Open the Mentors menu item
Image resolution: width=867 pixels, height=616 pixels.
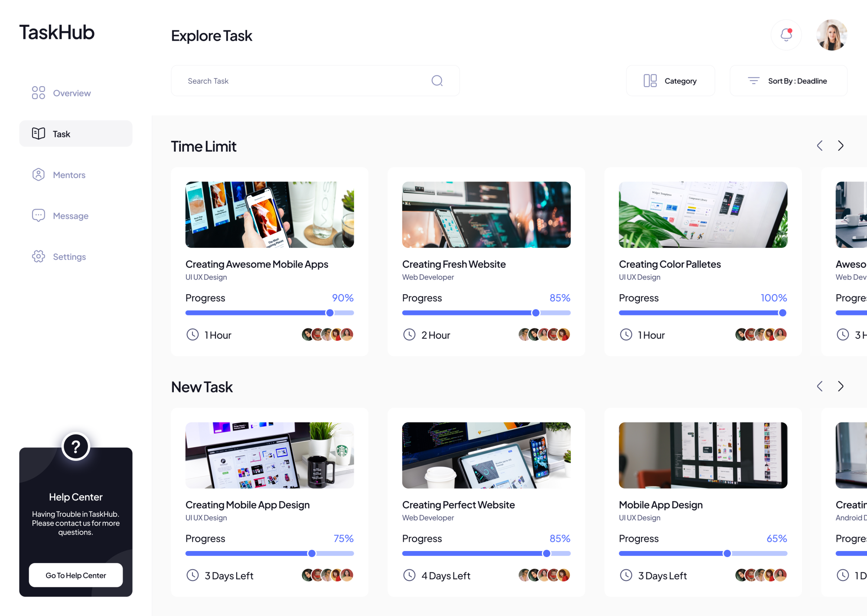[69, 175]
